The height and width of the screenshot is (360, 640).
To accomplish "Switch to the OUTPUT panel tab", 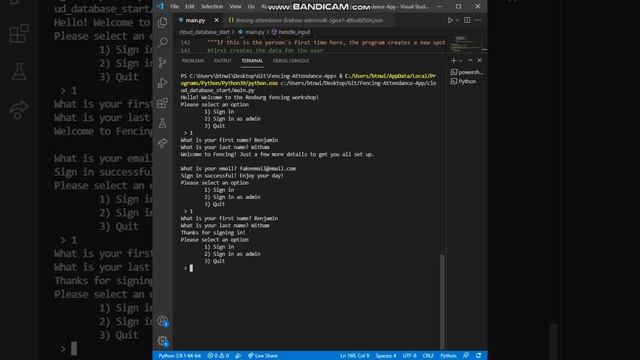I will (223, 60).
